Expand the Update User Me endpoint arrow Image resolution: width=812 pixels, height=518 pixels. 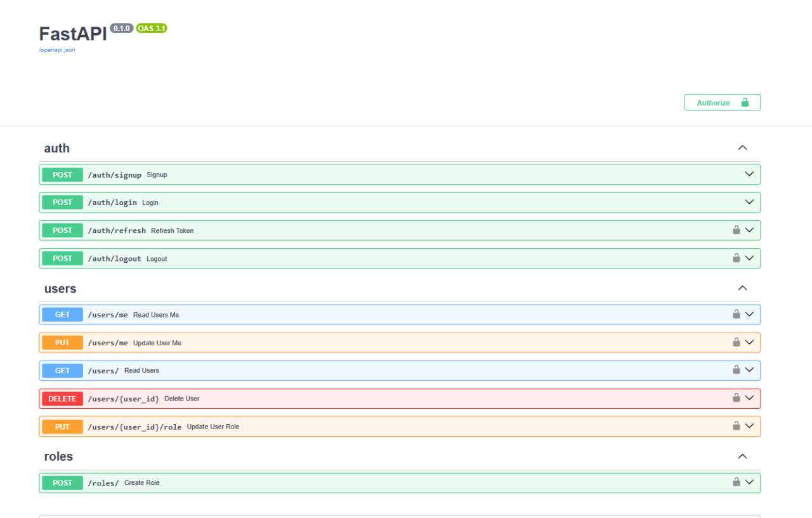click(x=749, y=342)
